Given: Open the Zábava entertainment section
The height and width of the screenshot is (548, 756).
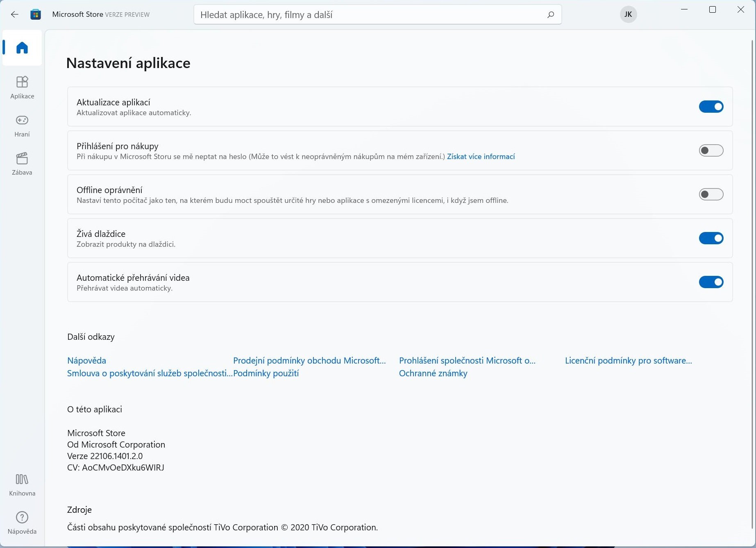Looking at the screenshot, I should point(22,164).
